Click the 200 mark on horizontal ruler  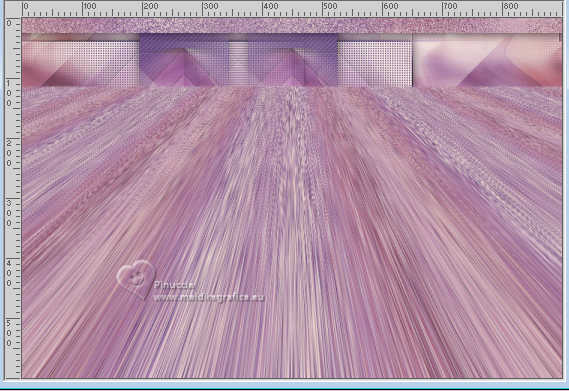[150, 6]
